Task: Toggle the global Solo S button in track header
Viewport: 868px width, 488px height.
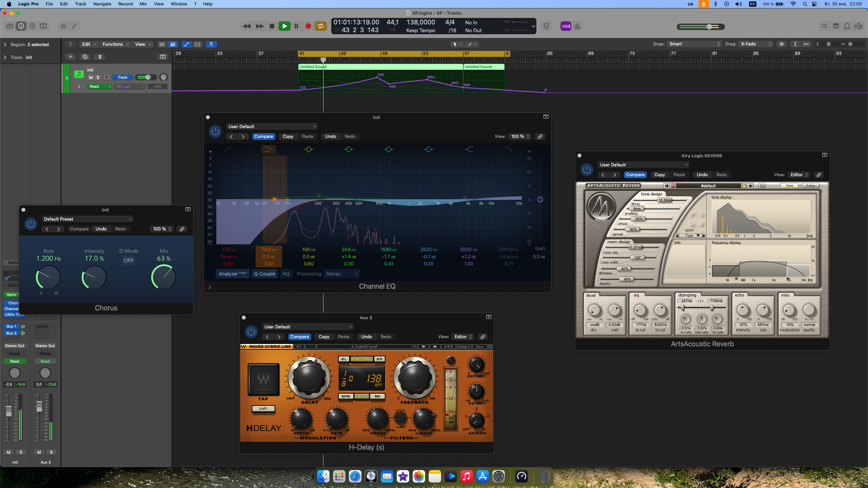Action: click(100, 57)
